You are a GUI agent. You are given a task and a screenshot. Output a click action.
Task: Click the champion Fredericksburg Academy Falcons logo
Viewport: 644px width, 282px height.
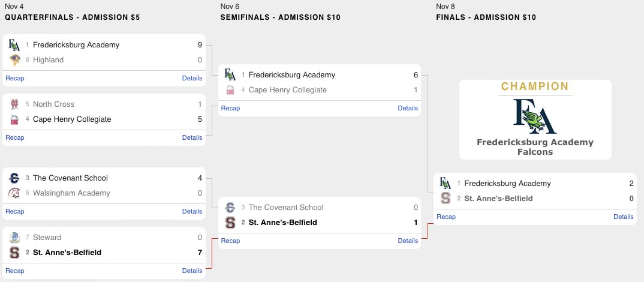tap(535, 116)
